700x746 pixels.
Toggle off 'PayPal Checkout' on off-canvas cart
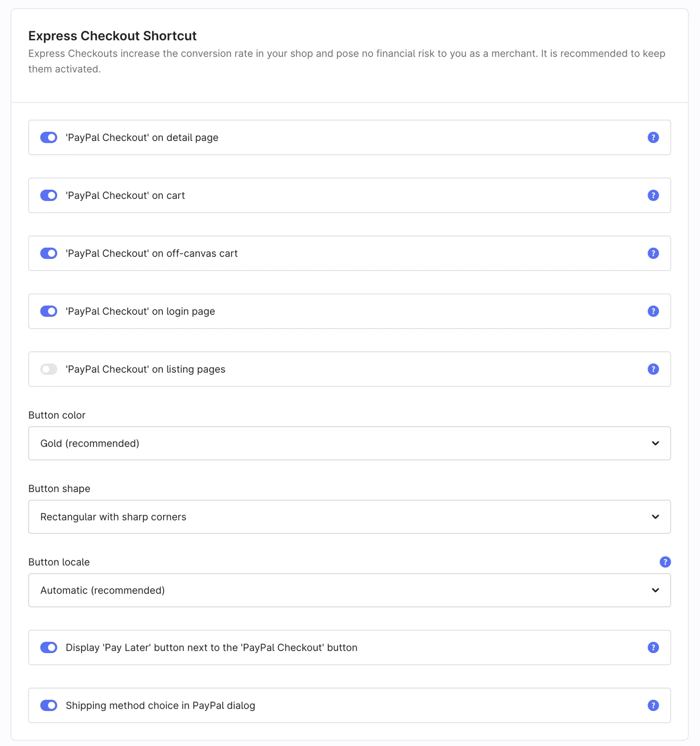(49, 253)
